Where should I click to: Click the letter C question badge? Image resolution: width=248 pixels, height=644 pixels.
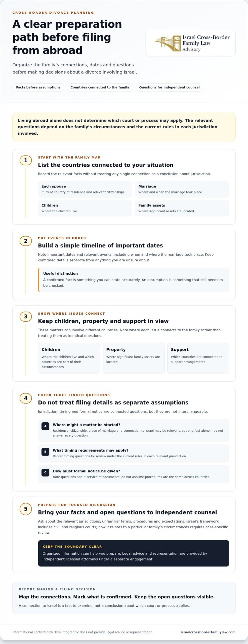tap(45, 472)
